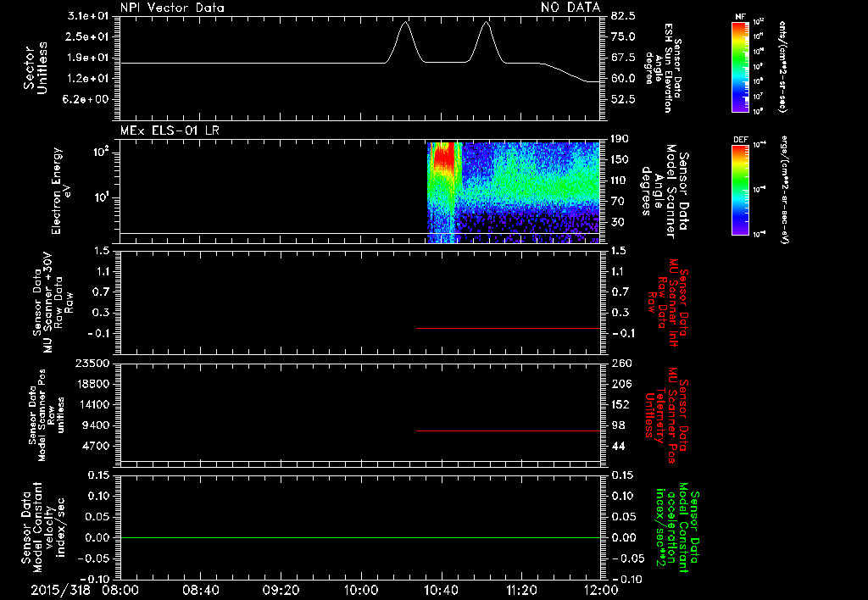Viewport: 868px width, 600px height.
Task: Click the DEF color bar
Action: click(x=740, y=190)
